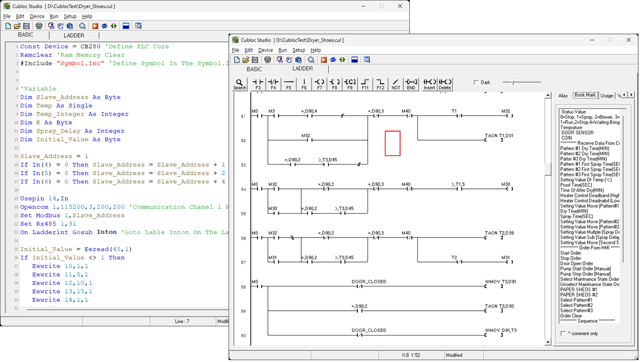The image size is (644, 362).
Task: Open the Setup menu in the ladder window
Action: tap(299, 50)
